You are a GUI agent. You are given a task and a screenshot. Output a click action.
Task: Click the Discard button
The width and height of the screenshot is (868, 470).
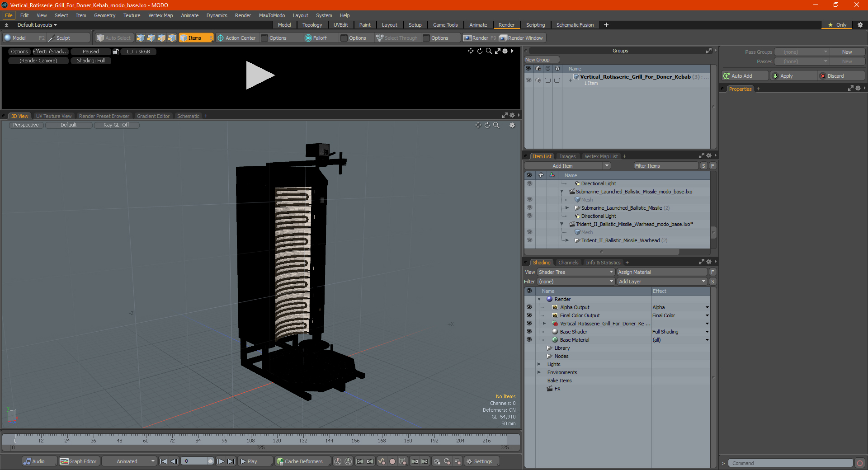(842, 76)
